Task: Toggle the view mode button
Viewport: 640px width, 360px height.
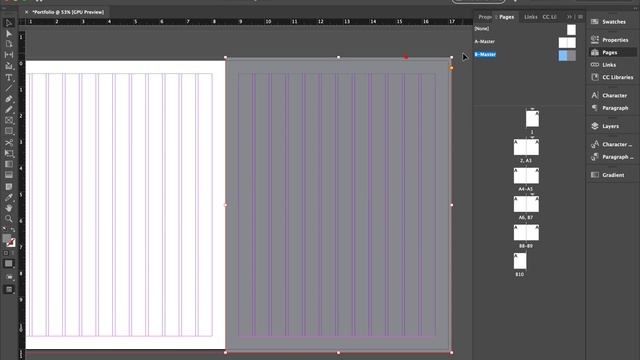Action: (x=9, y=278)
